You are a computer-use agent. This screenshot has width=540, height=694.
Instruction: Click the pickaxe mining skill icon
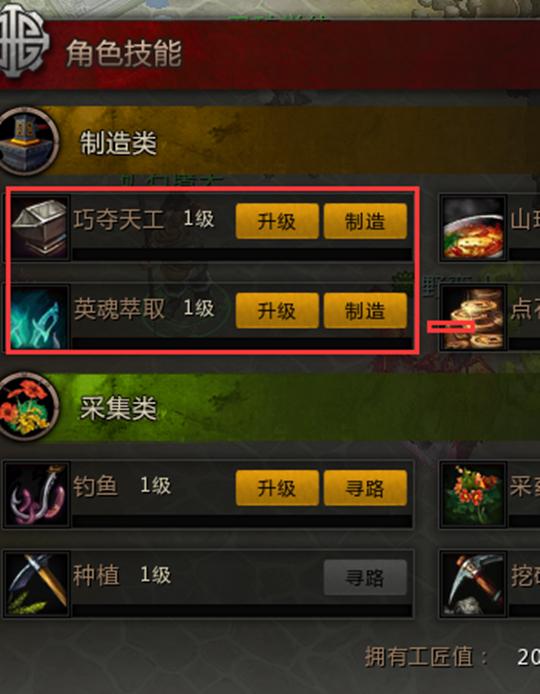(474, 584)
